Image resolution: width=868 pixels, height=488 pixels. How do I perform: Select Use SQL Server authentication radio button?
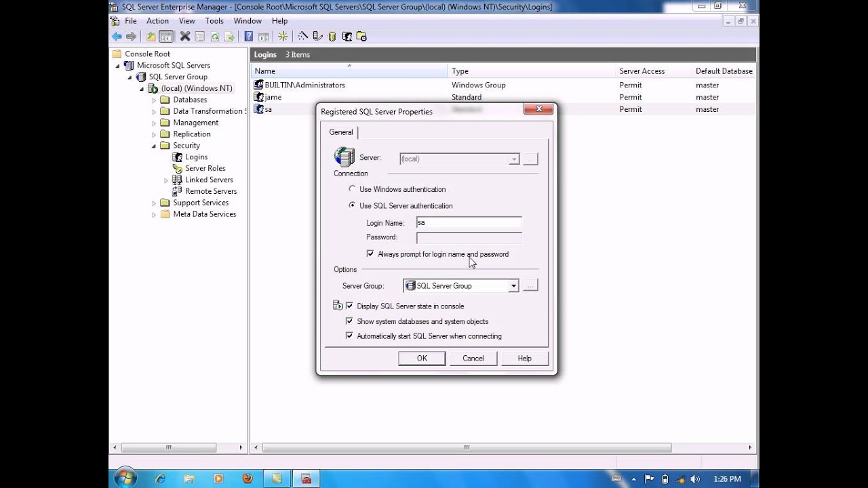352,205
